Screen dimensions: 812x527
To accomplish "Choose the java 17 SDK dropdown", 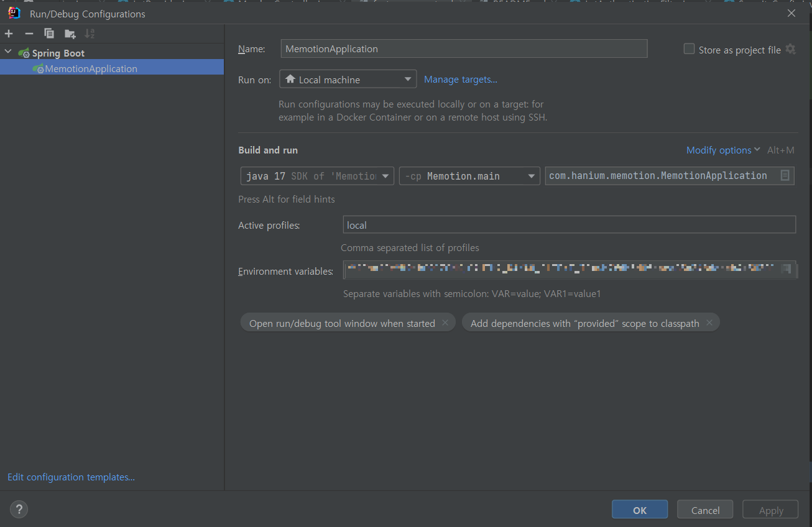I will tap(317, 176).
